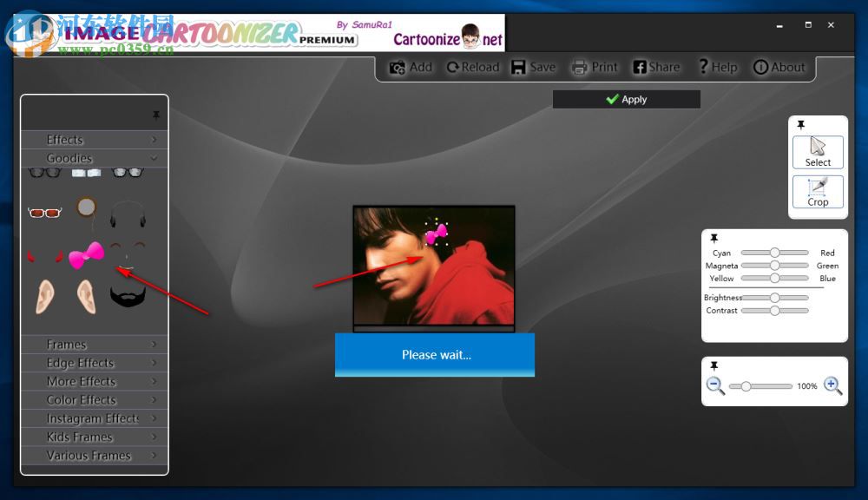Click the 100% zoom value
The height and width of the screenshot is (500, 868).
807,386
